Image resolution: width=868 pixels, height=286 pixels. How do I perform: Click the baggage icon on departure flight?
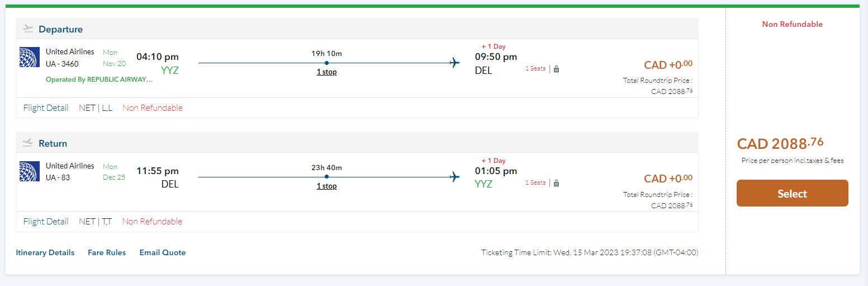(x=556, y=69)
